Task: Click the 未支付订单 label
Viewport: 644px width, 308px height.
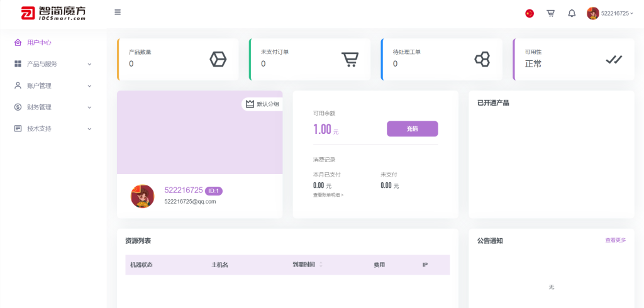Action: tap(275, 52)
